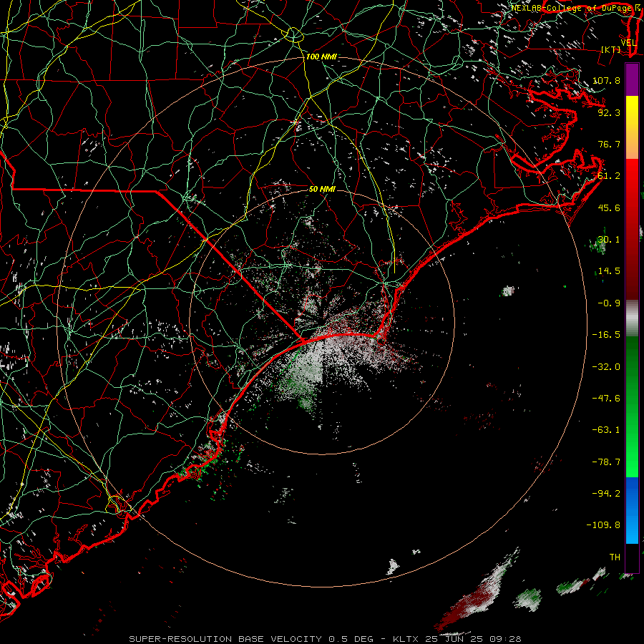Image resolution: width=644 pixels, height=644 pixels.
Task: Click the -109.8 legend value
Action: [x=604, y=525]
